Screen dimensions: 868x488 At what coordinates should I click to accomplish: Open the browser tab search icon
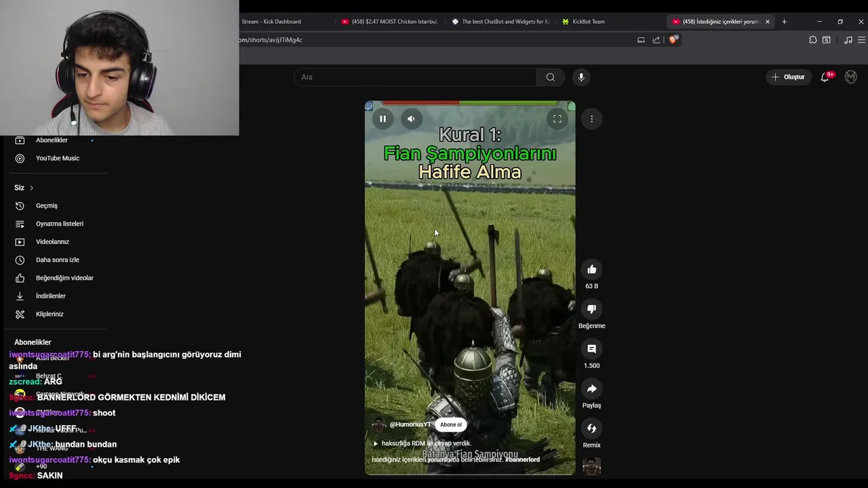click(x=827, y=40)
